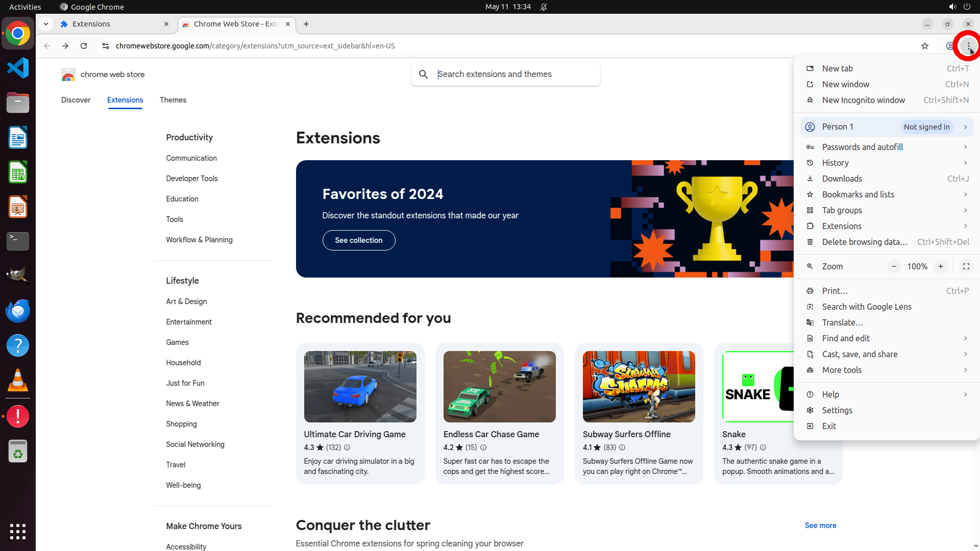Click the site information icon left of URL
The width and height of the screenshot is (980, 551).
[x=106, y=46]
